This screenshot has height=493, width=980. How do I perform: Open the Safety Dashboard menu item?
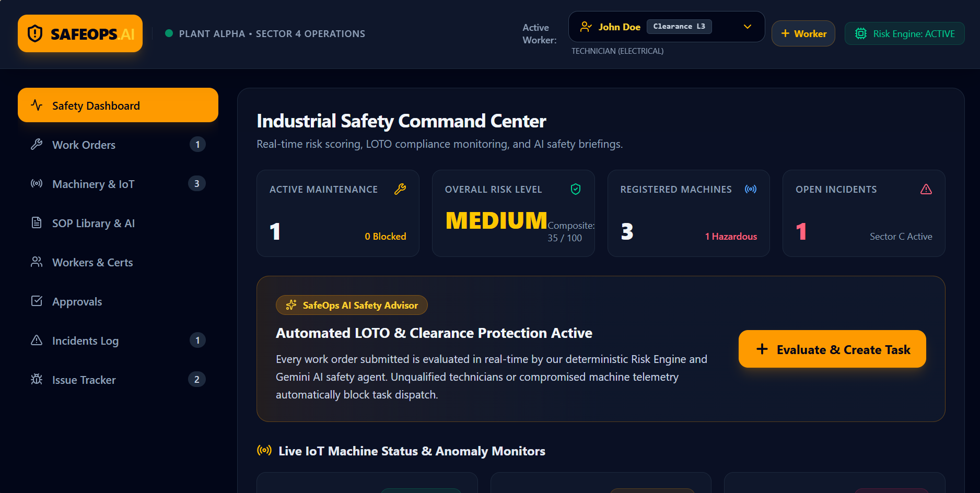click(x=118, y=105)
